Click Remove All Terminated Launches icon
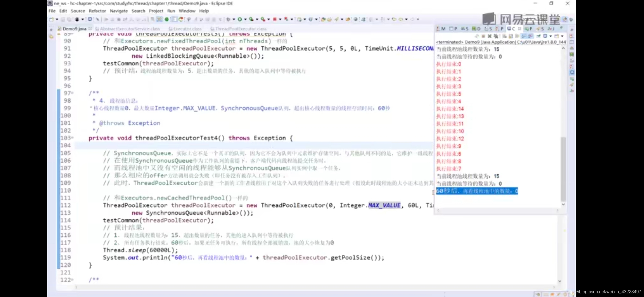 click(x=496, y=36)
